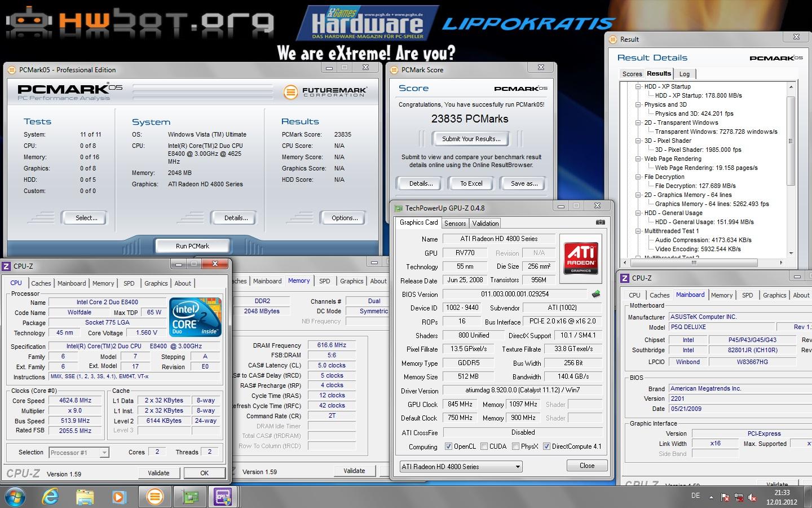Collapse HDD - XP Startup tree node
The image size is (812, 508).
click(x=638, y=86)
